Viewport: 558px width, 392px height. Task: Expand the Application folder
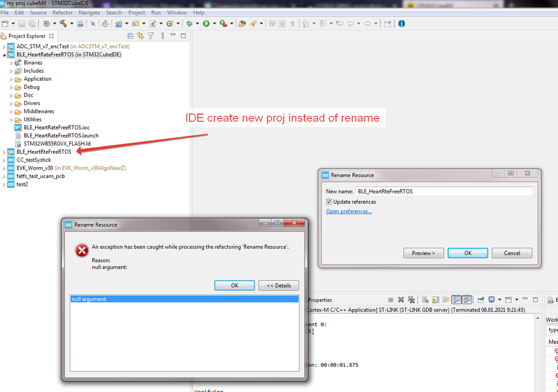[x=11, y=79]
